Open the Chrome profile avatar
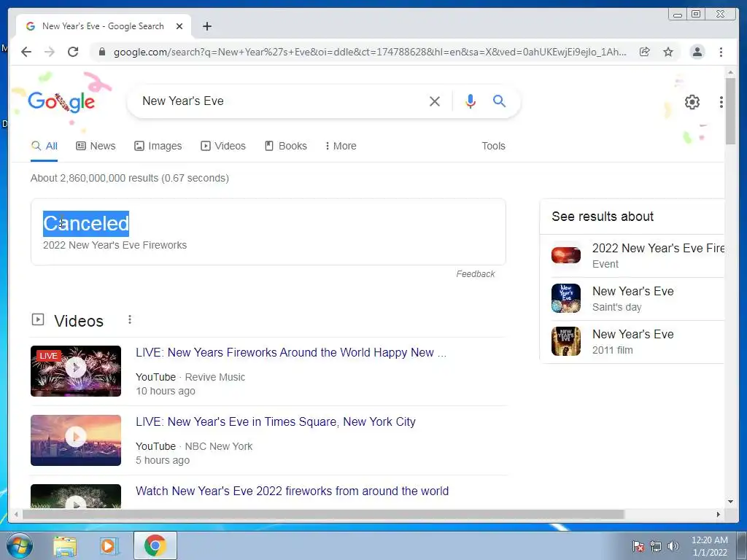Image resolution: width=747 pixels, height=560 pixels. point(697,52)
